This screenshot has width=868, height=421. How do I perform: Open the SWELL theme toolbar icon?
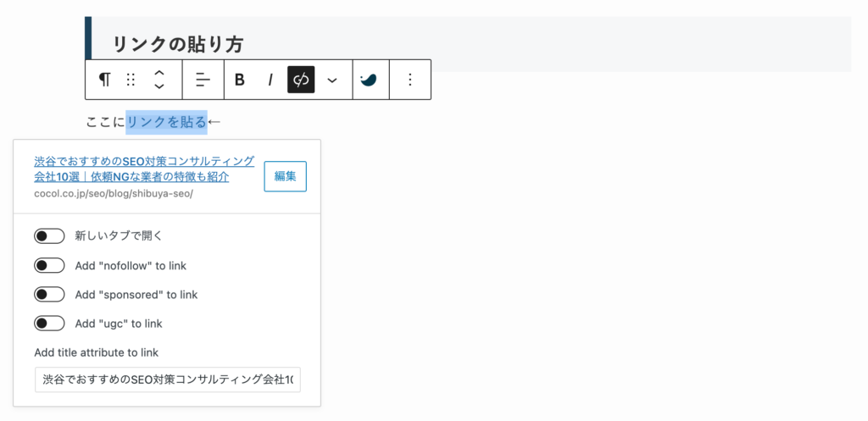click(x=368, y=80)
